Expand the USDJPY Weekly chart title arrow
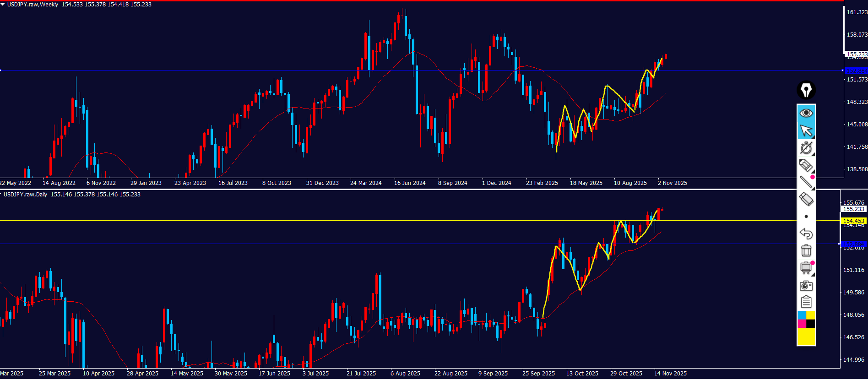Screen dimensions: 868x380 [x=3, y=4]
